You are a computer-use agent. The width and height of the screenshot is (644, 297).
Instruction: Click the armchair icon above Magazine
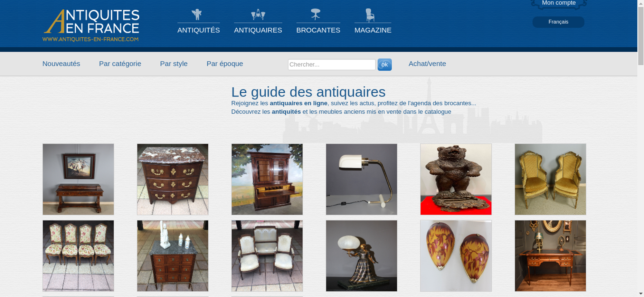point(370,15)
